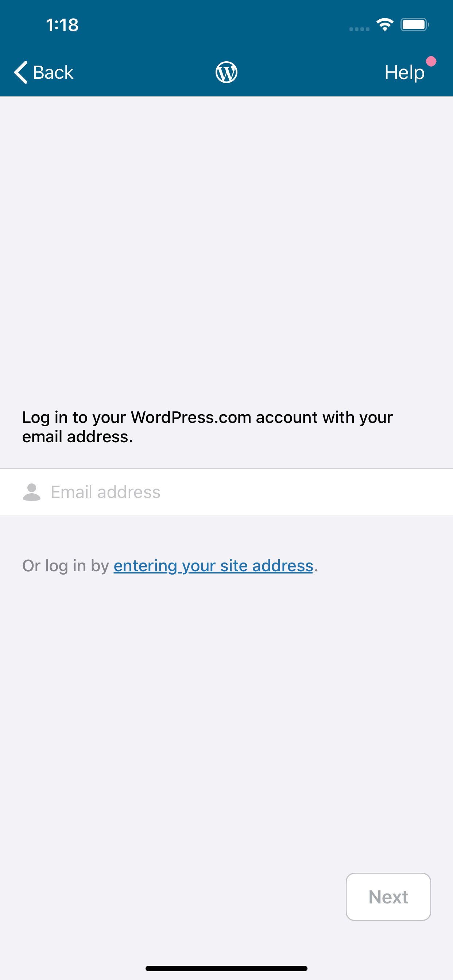Open Help from the navigation bar
This screenshot has width=453, height=980.
[x=404, y=72]
